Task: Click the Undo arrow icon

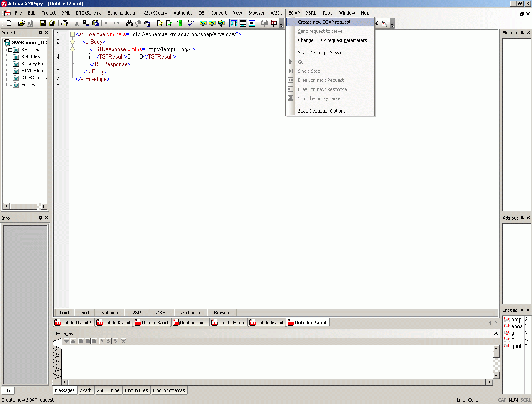Action: (108, 23)
